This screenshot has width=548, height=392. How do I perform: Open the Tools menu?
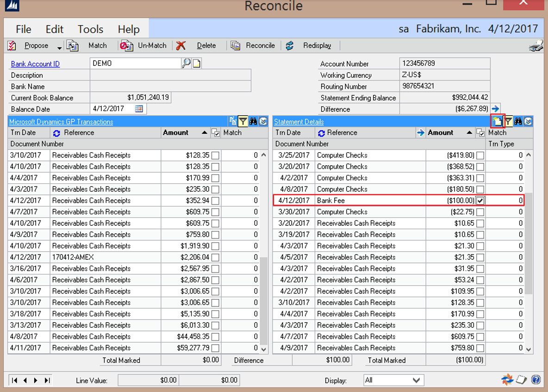point(90,29)
